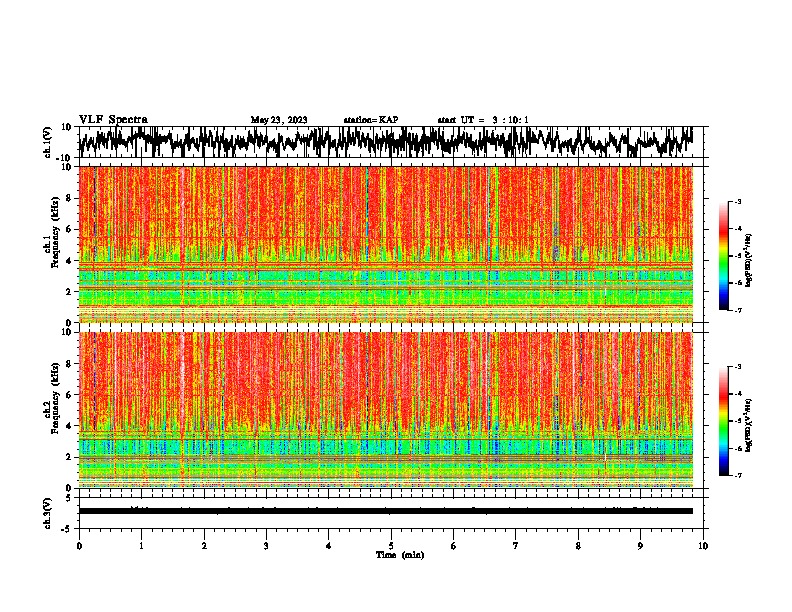The image size is (792, 612).
Task: Click the "station=KAP" header label
Action: (371, 120)
